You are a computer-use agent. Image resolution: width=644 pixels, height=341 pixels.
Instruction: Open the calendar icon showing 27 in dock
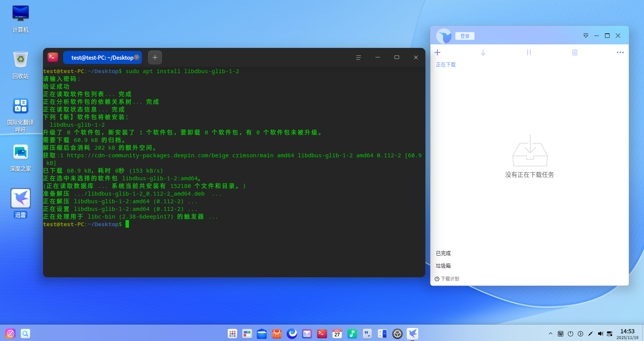(337, 334)
